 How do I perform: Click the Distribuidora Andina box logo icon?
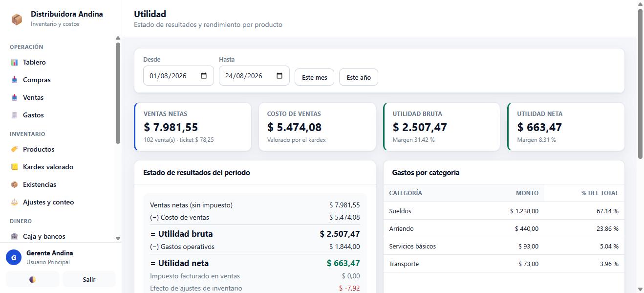[x=17, y=19]
